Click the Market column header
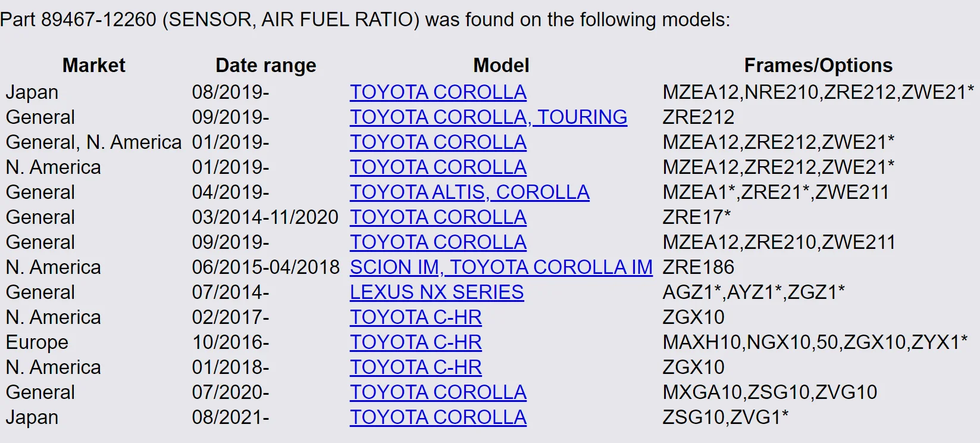The width and height of the screenshot is (980, 443). (x=94, y=65)
